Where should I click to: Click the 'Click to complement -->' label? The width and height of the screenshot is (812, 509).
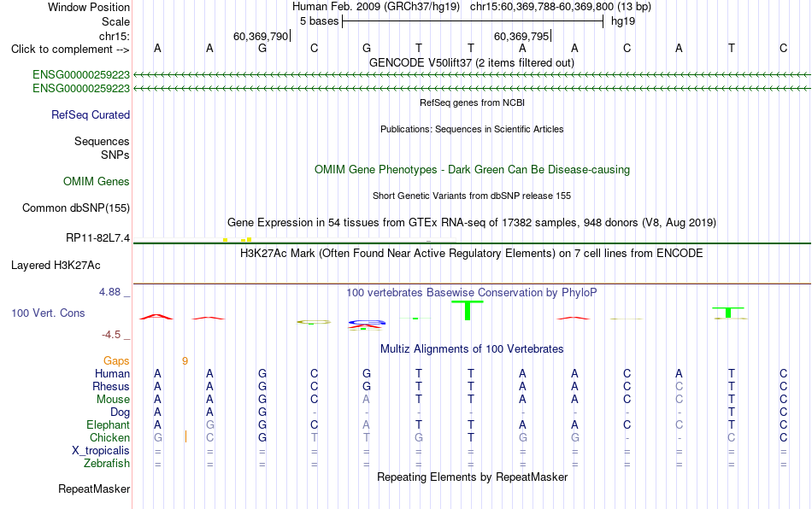[x=70, y=50]
